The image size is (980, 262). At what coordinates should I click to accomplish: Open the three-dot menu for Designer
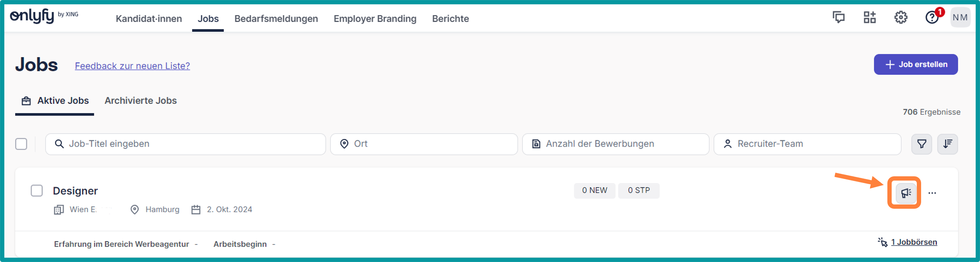[932, 193]
